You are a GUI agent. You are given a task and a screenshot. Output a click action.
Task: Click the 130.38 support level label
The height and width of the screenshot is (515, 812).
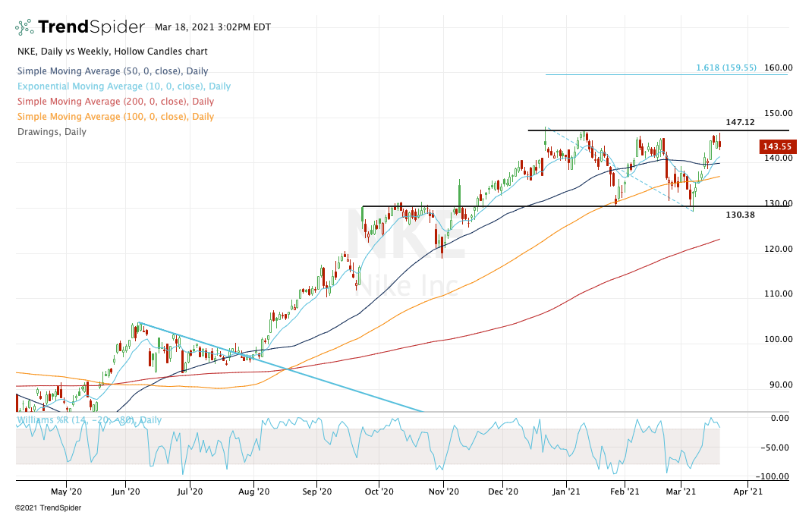740,215
